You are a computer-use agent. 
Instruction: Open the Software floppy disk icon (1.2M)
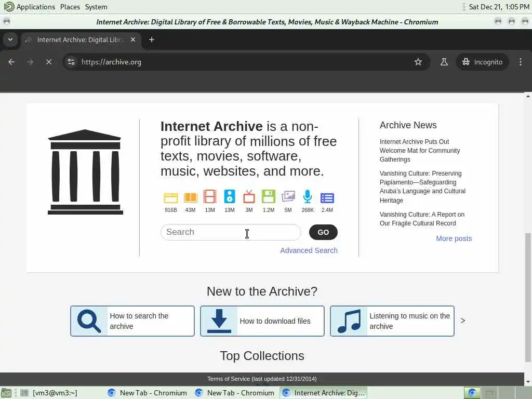click(269, 197)
